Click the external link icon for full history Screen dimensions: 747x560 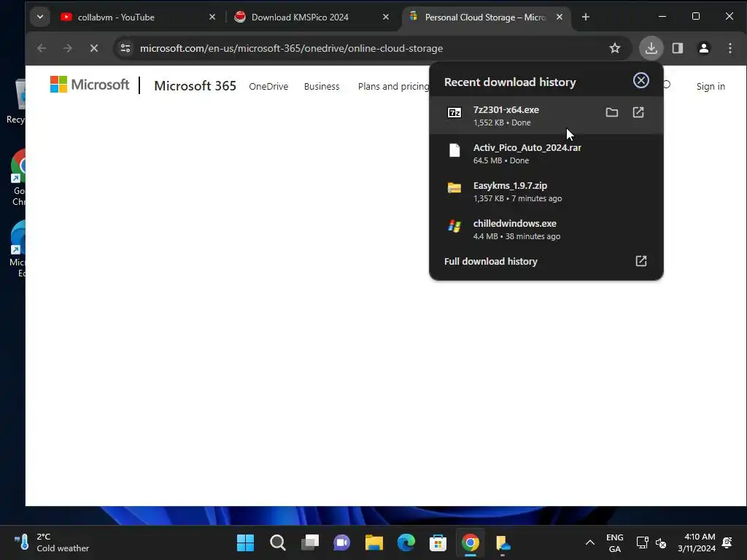pos(641,261)
